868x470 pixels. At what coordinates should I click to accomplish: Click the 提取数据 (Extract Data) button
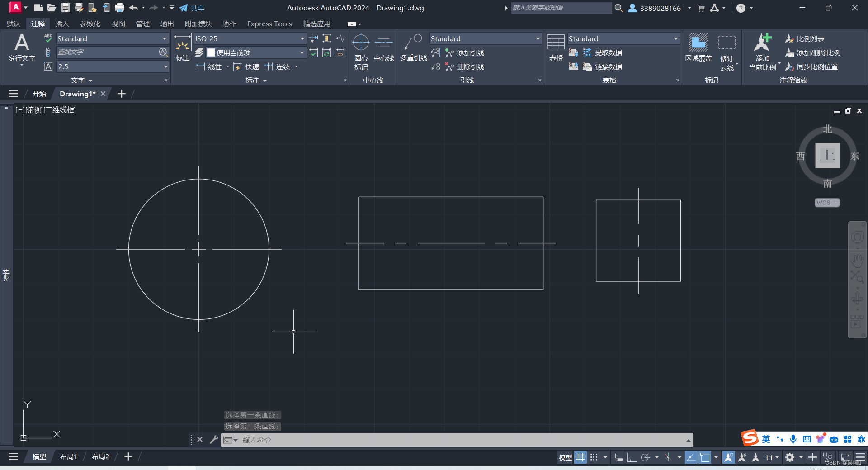(604, 52)
